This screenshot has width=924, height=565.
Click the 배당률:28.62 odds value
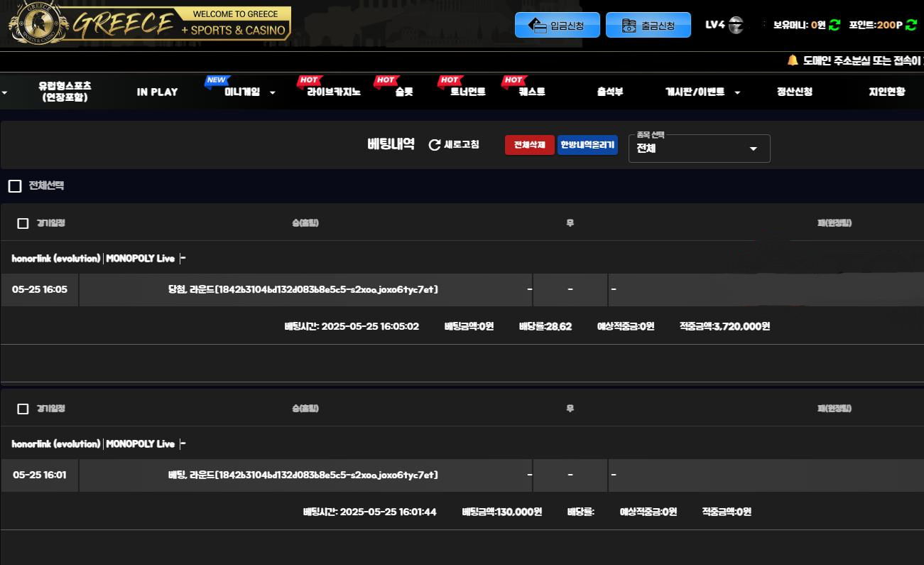(545, 327)
